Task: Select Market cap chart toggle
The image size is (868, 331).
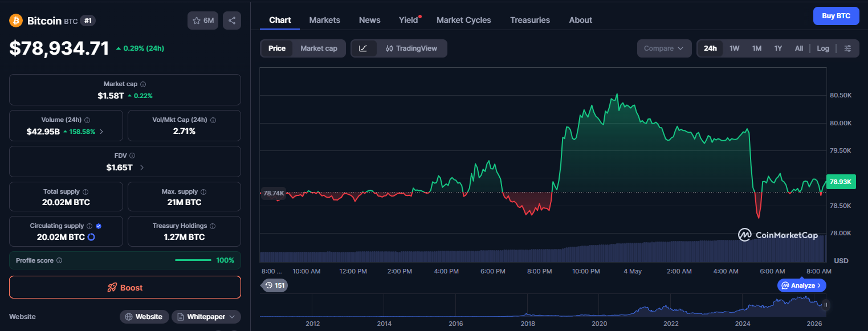Action: [x=319, y=48]
